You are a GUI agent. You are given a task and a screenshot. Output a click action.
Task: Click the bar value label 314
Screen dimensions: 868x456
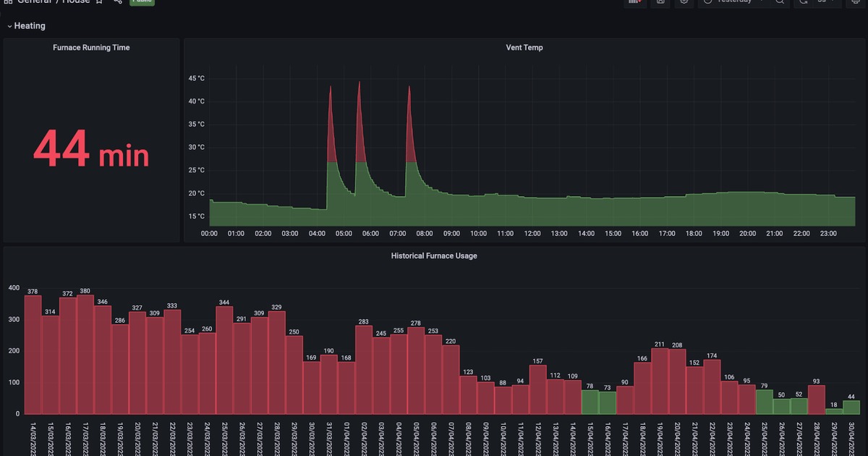(50, 312)
